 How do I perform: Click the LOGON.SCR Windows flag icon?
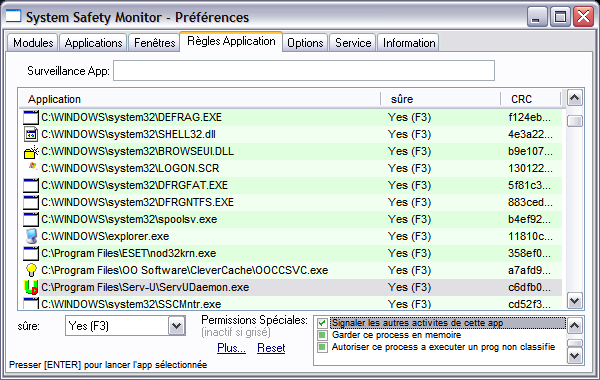tap(33, 167)
